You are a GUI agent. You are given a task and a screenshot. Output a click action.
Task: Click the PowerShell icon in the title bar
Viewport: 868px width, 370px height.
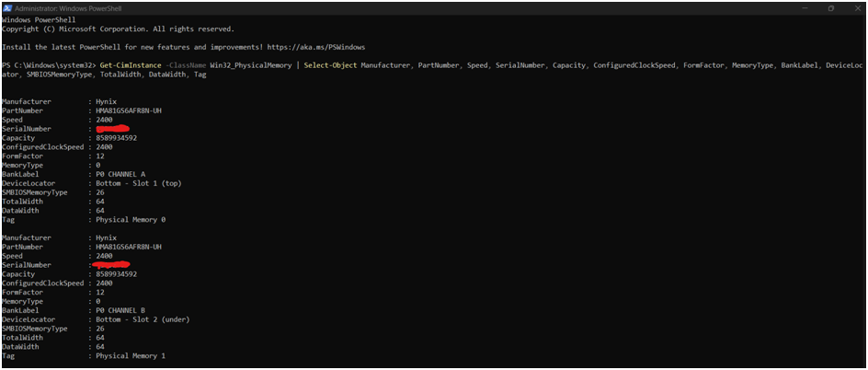[x=7, y=8]
